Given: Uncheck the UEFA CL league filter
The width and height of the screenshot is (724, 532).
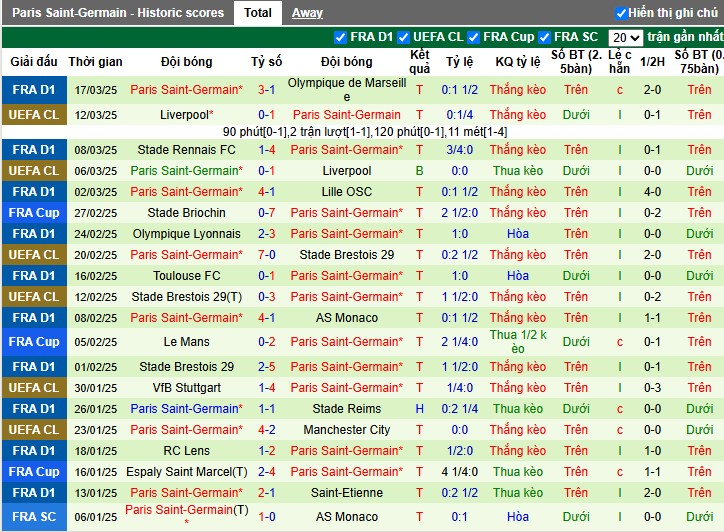Looking at the screenshot, I should [x=403, y=37].
